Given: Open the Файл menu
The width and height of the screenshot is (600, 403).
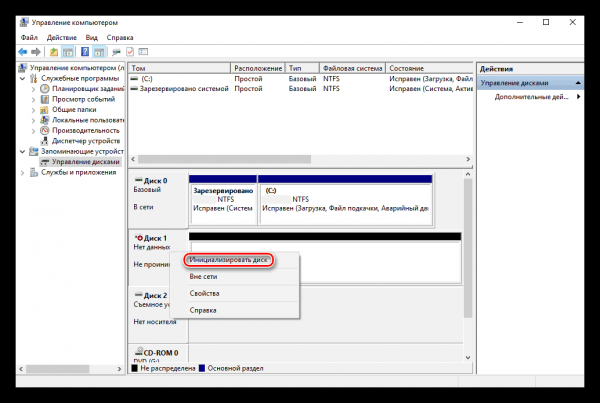Looking at the screenshot, I should 29,38.
